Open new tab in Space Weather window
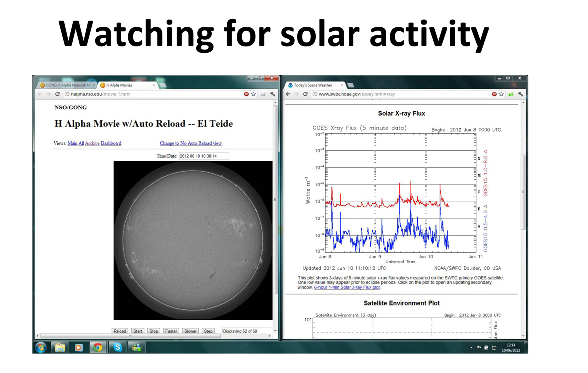The width and height of the screenshot is (588, 373). coord(351,85)
